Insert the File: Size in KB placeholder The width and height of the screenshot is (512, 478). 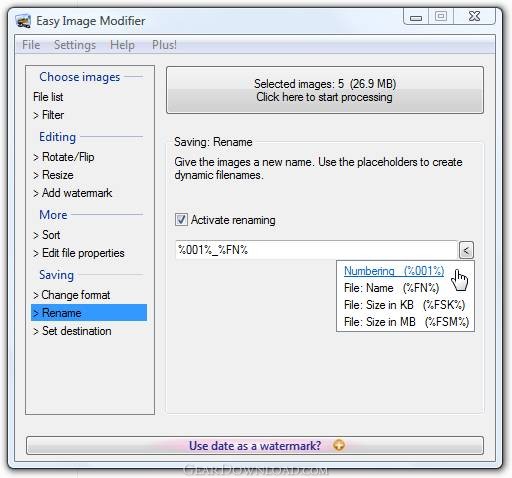pyautogui.click(x=404, y=305)
